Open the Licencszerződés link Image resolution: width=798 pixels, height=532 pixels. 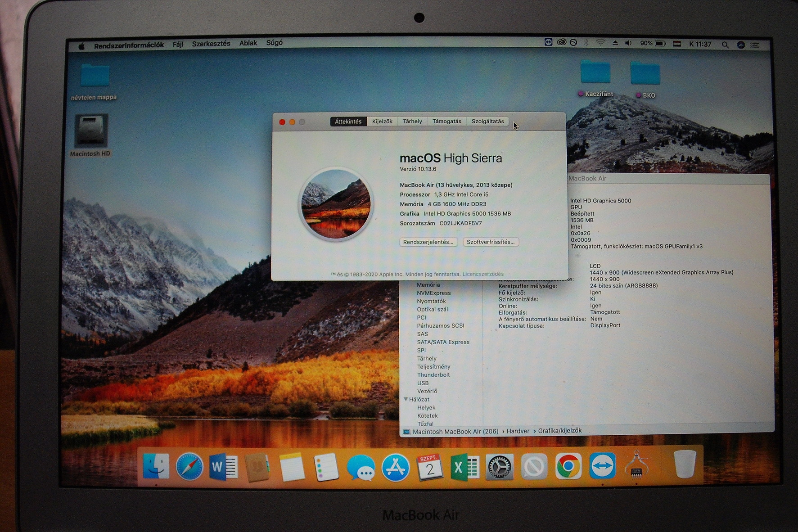click(483, 274)
